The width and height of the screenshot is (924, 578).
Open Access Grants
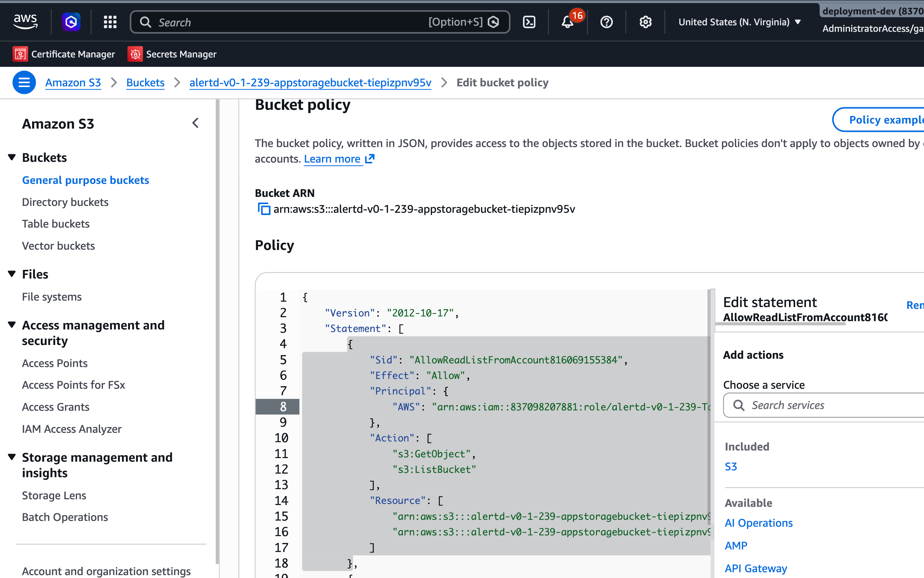pos(55,407)
